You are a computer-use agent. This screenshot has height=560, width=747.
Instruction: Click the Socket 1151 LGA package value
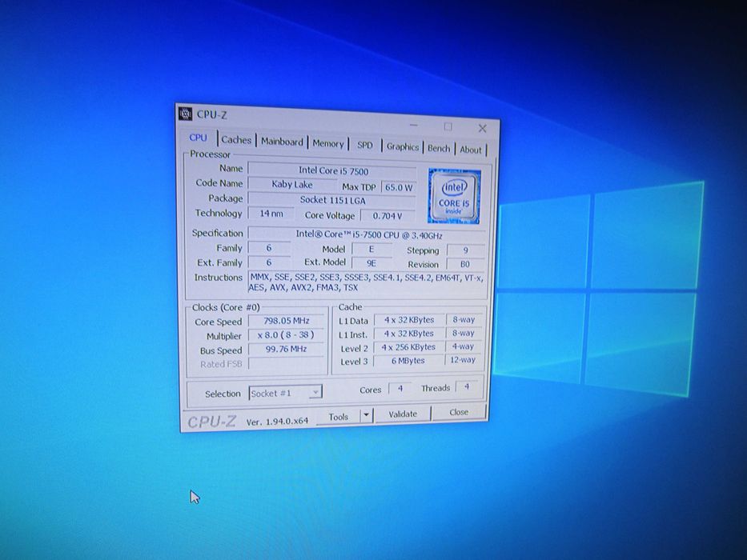tap(332, 200)
